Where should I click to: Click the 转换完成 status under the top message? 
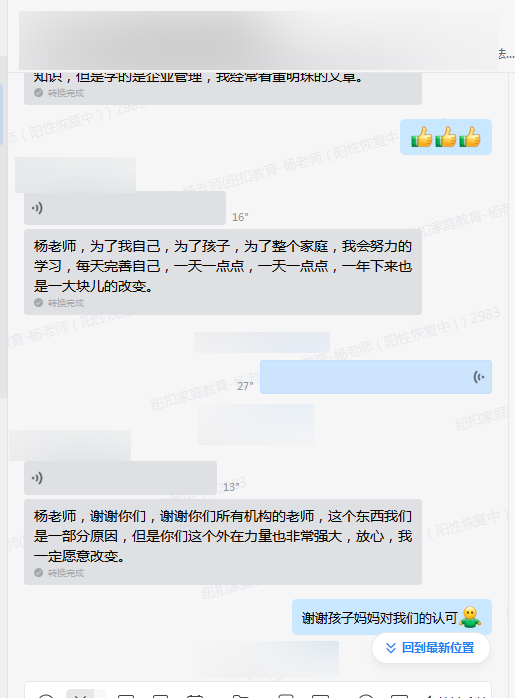(x=59, y=93)
